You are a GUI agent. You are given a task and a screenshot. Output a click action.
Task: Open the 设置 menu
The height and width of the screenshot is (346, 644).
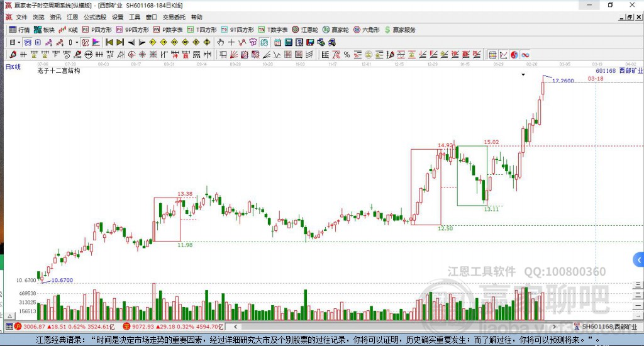118,17
